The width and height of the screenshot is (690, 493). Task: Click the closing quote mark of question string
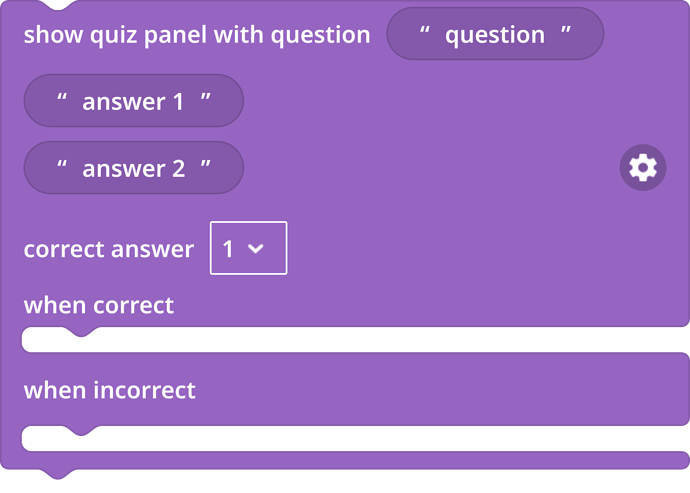click(x=566, y=30)
